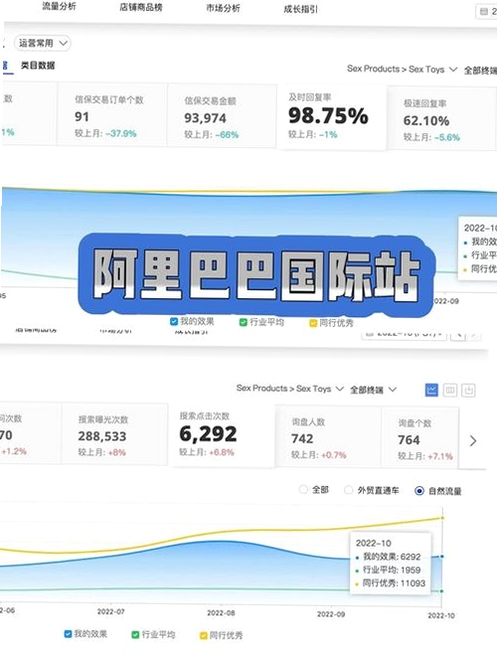Click tooltip value 同行优秀: 11093

(x=390, y=583)
